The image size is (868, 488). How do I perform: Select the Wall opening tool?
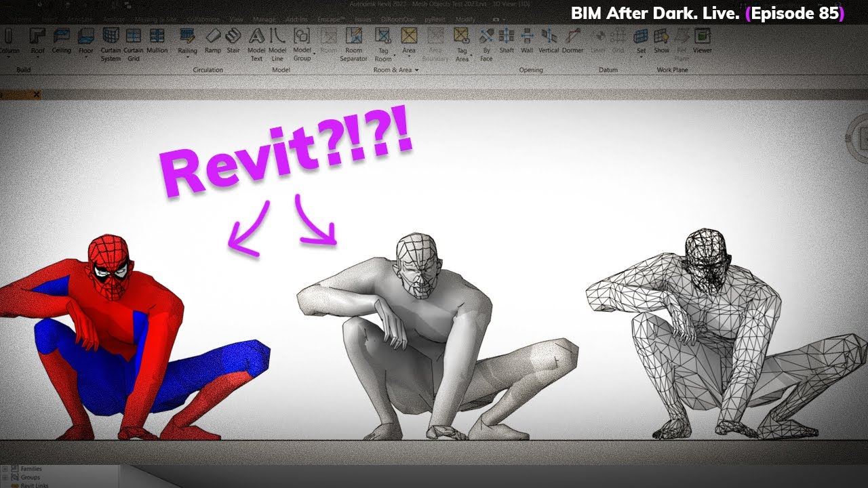pos(527,41)
